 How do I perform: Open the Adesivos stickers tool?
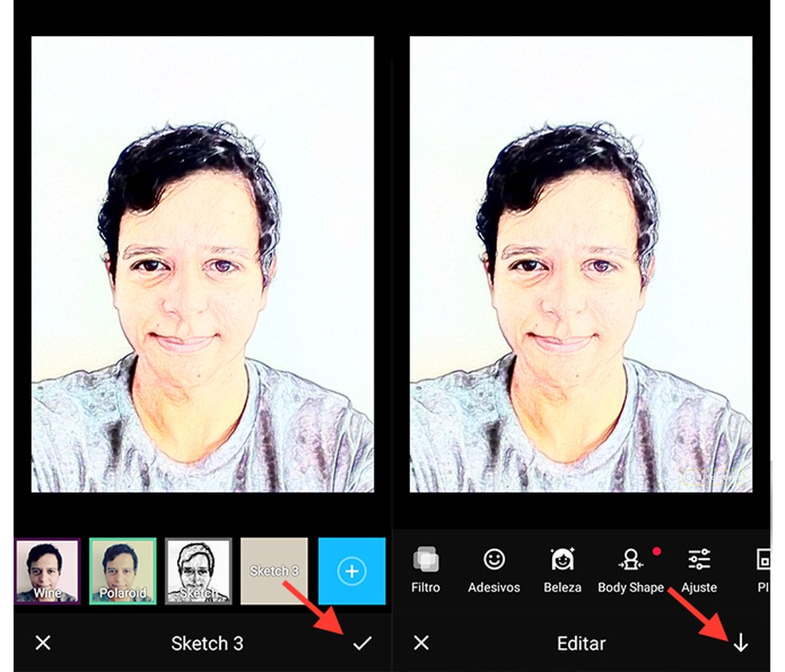tap(494, 568)
